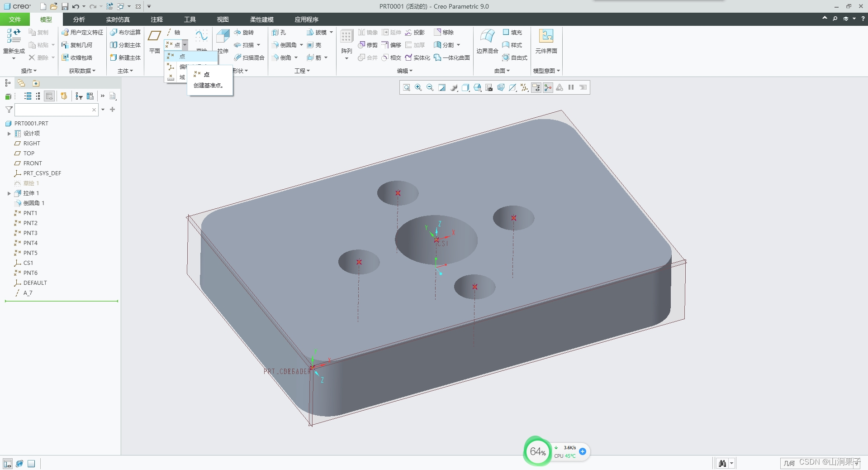
Task: Toggle the spin center display button
Action: 548,87
